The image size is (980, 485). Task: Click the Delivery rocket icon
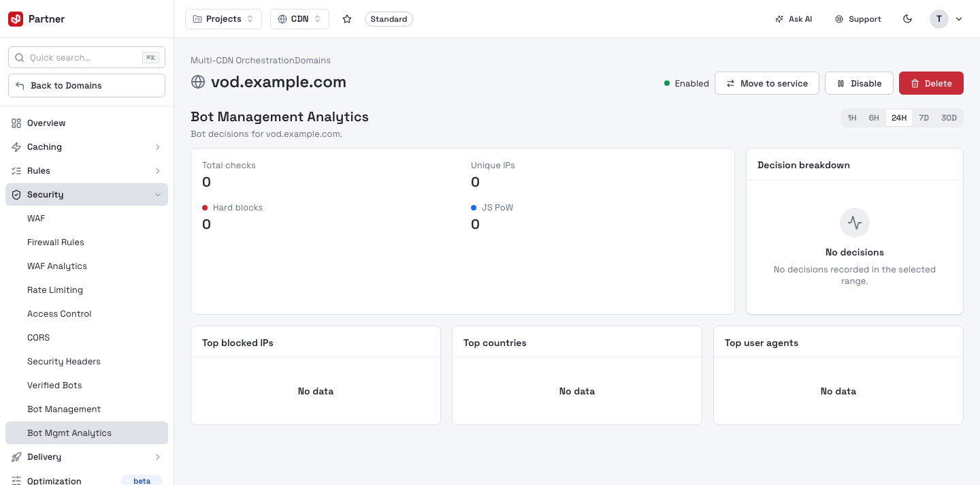point(16,457)
